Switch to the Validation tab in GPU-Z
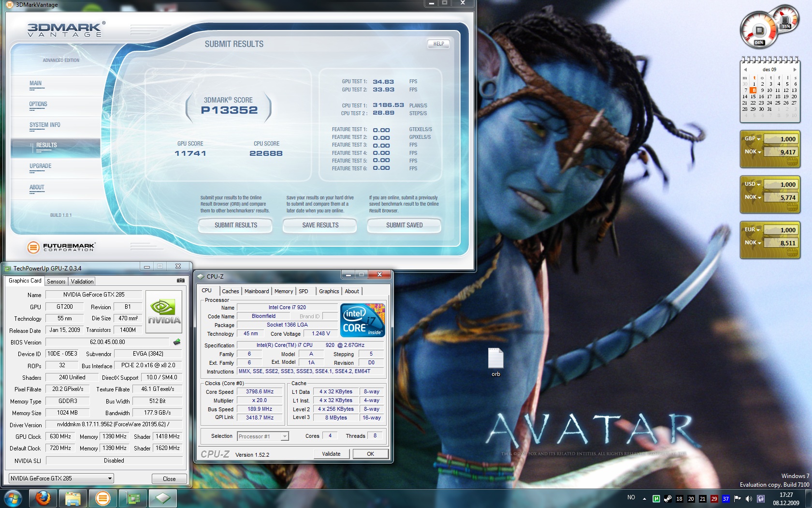 tap(82, 282)
